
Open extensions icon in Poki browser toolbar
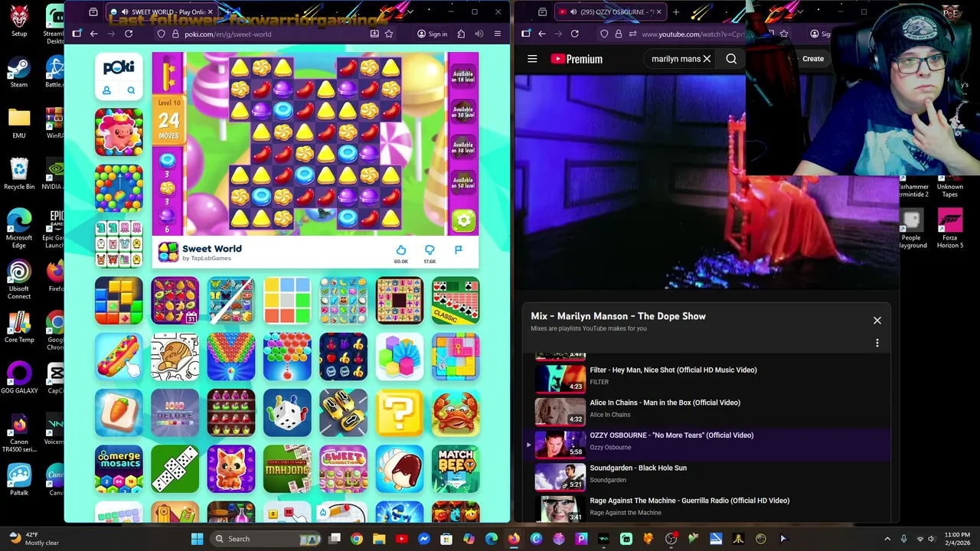(x=461, y=34)
